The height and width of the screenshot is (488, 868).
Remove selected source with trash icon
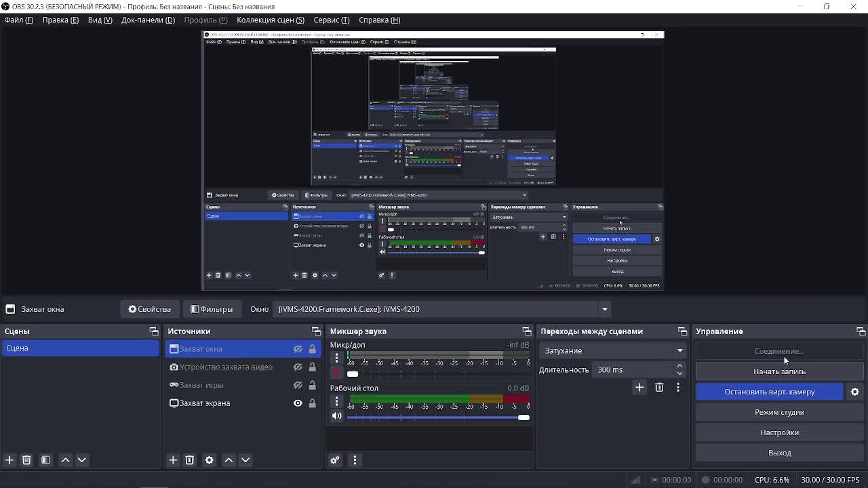click(190, 460)
